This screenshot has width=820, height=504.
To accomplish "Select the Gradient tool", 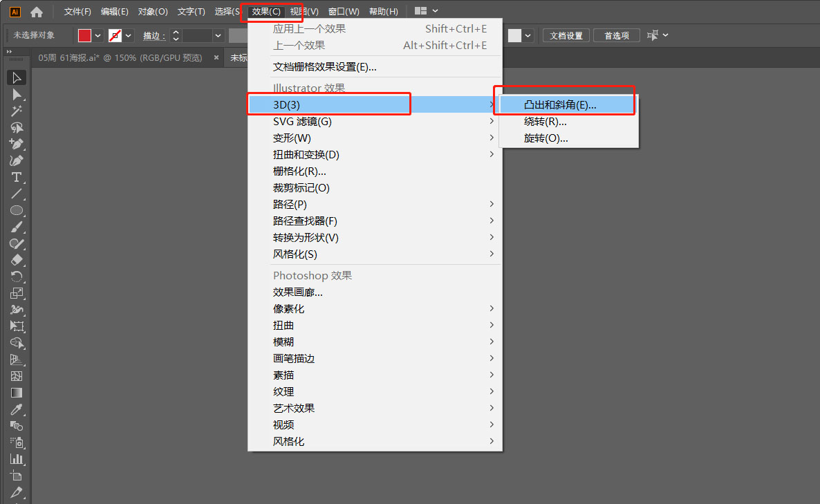I will (16, 393).
